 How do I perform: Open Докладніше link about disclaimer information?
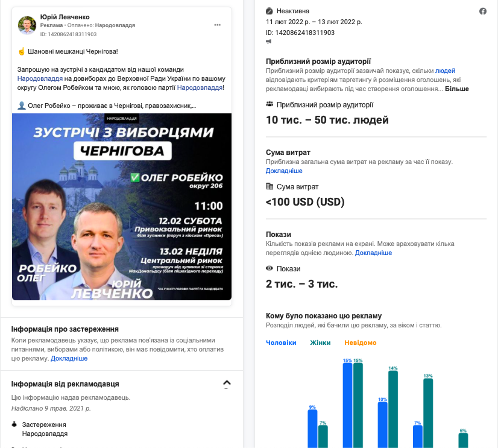point(69,358)
